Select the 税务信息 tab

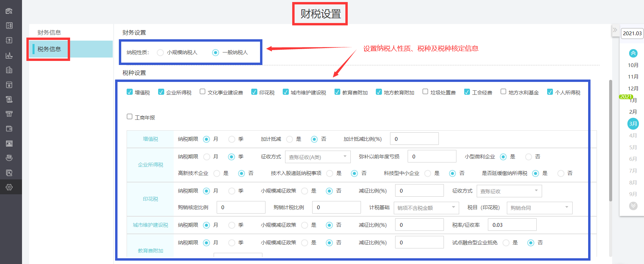tap(49, 49)
